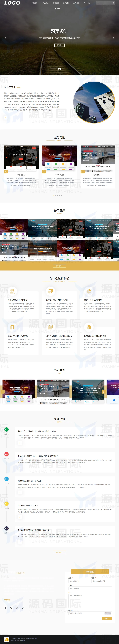Viewport: 119px width, 644px height.
Task: Click 查看更多 button below works gallery
Action: pos(59,266)
